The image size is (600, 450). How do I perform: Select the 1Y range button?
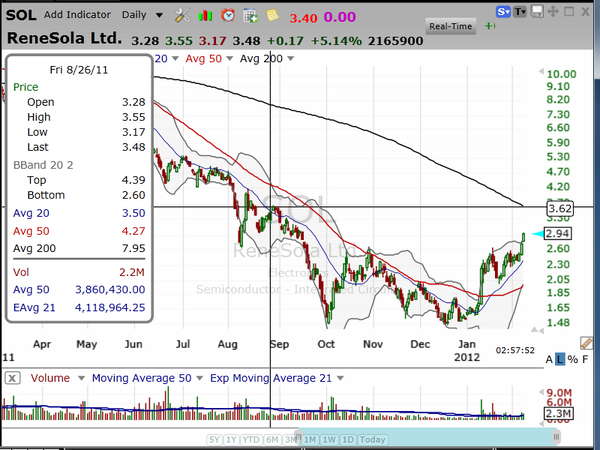[x=231, y=440]
